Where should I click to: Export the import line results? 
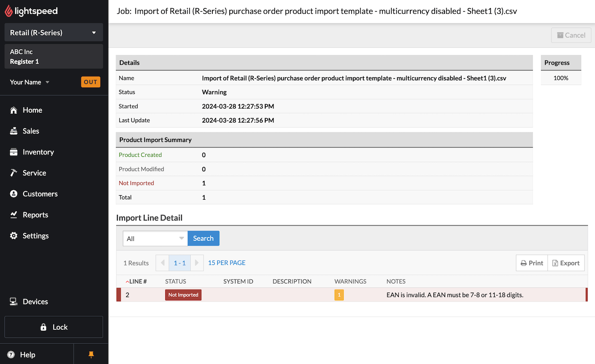[x=566, y=263]
